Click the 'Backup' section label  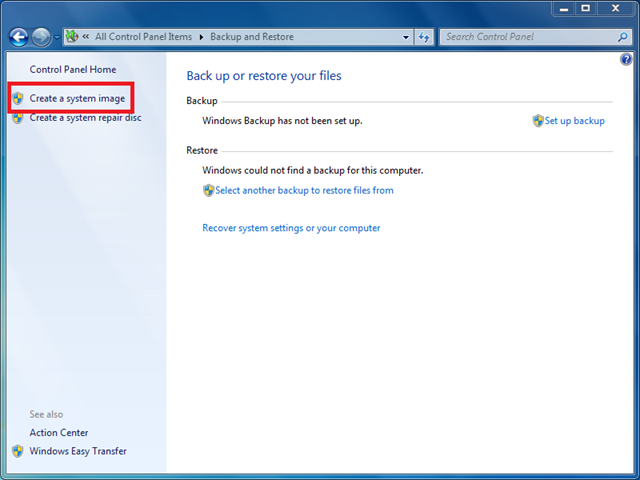tap(202, 101)
